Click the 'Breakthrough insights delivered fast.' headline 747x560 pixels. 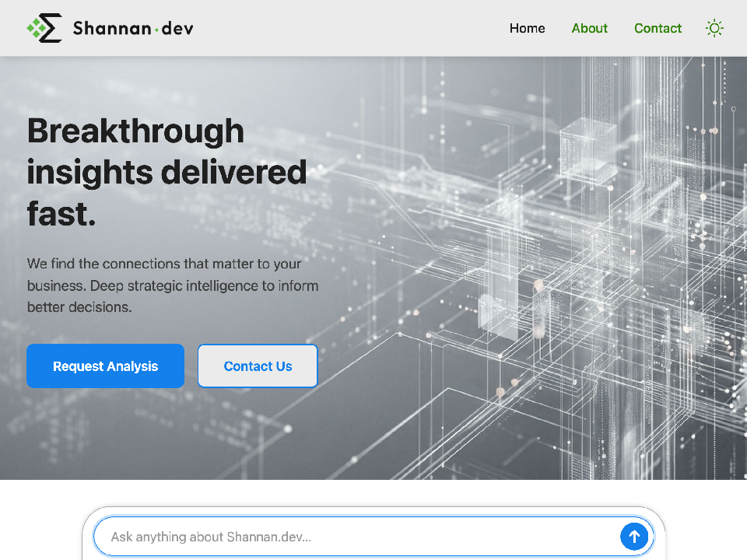pos(167,172)
